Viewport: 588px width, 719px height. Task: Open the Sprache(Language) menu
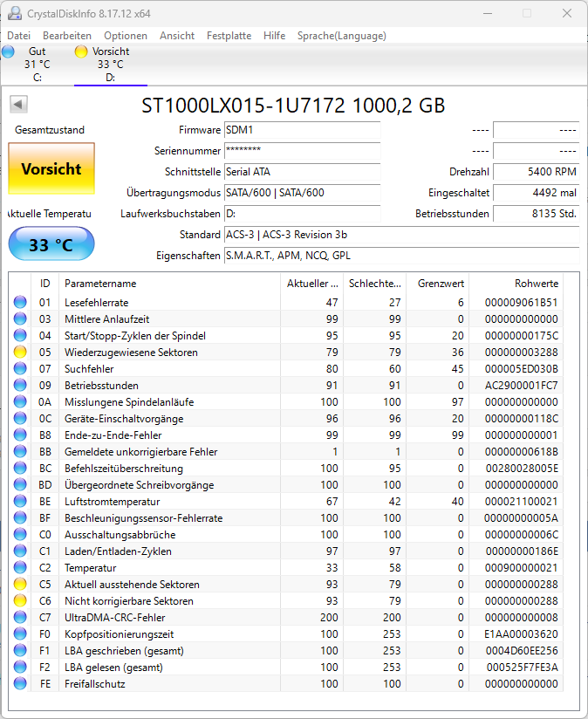coord(341,35)
